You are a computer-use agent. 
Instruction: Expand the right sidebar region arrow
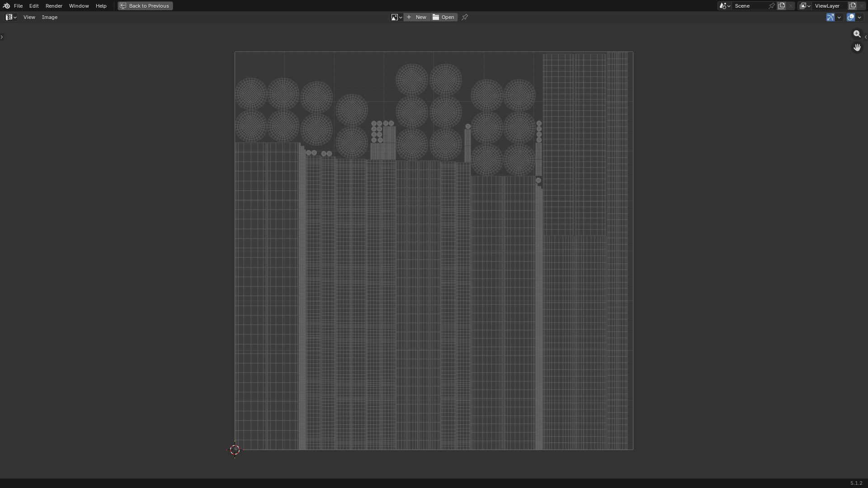pos(866,37)
